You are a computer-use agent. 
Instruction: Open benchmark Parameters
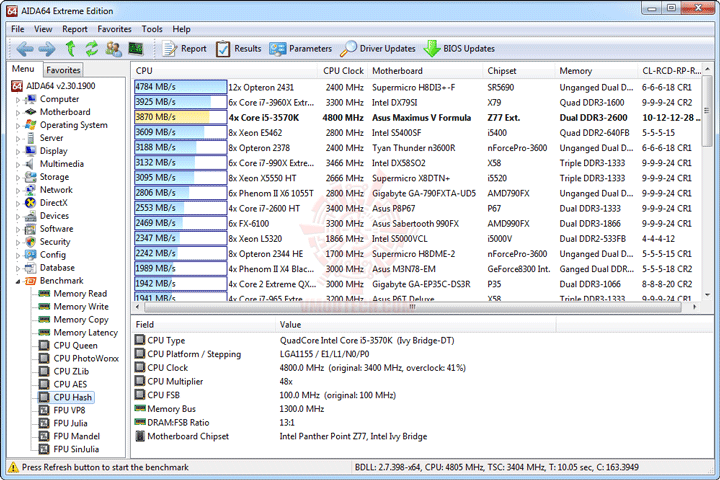(300, 49)
